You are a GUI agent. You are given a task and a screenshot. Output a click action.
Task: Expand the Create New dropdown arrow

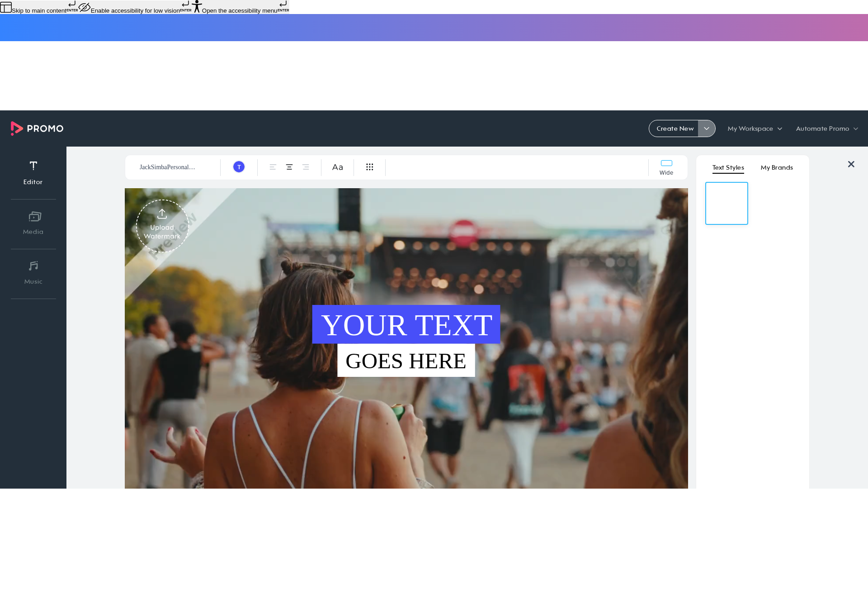click(707, 128)
